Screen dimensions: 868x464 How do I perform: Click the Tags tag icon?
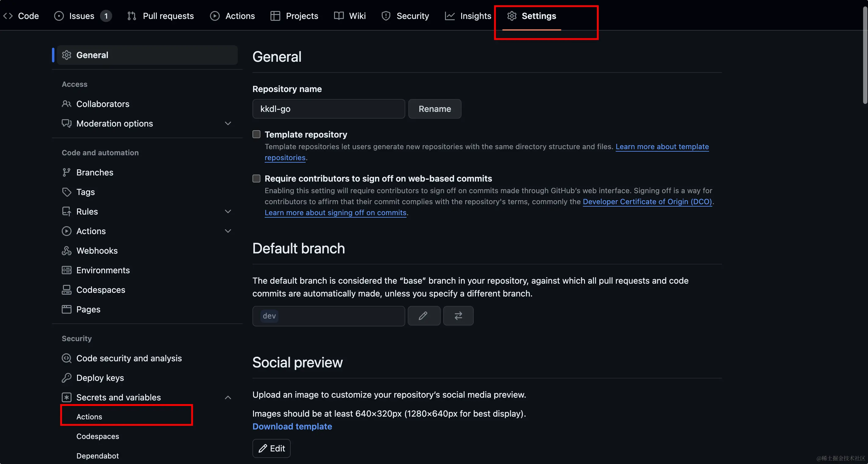[x=67, y=192]
